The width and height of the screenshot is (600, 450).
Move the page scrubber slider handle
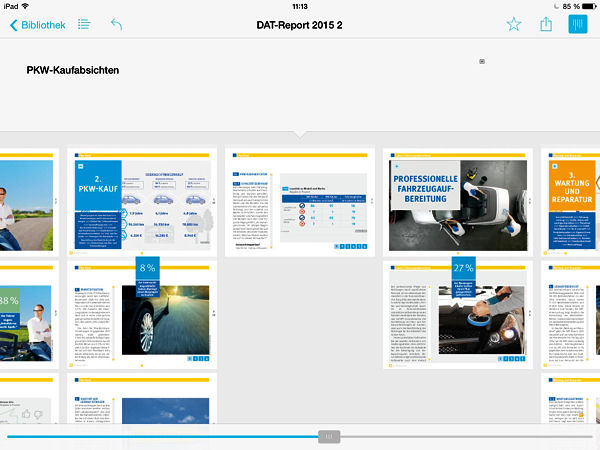(329, 437)
